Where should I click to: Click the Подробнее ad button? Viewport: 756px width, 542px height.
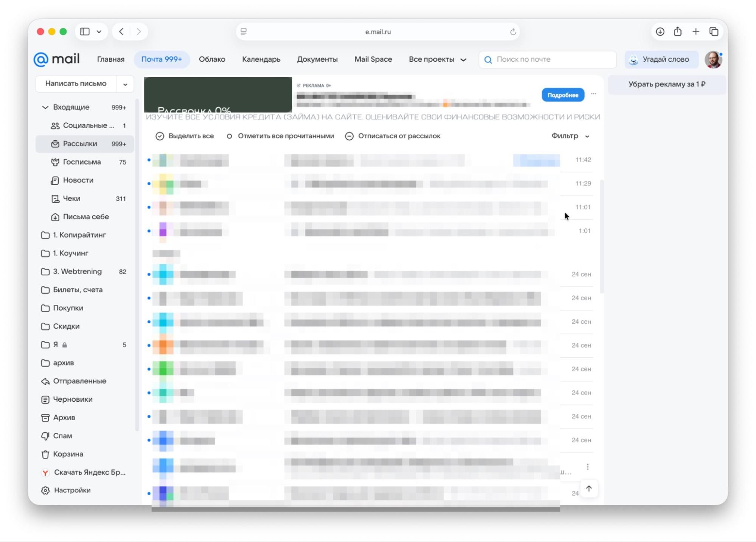pos(563,95)
